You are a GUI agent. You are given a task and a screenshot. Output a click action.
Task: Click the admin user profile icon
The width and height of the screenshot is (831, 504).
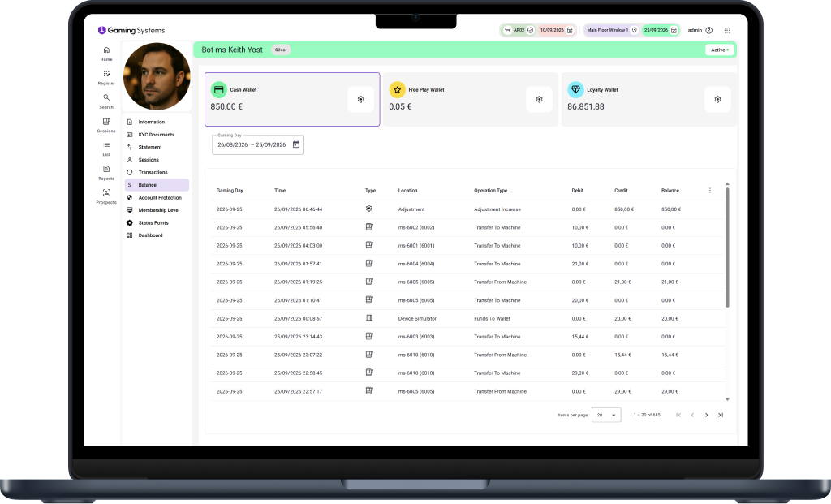(x=709, y=30)
